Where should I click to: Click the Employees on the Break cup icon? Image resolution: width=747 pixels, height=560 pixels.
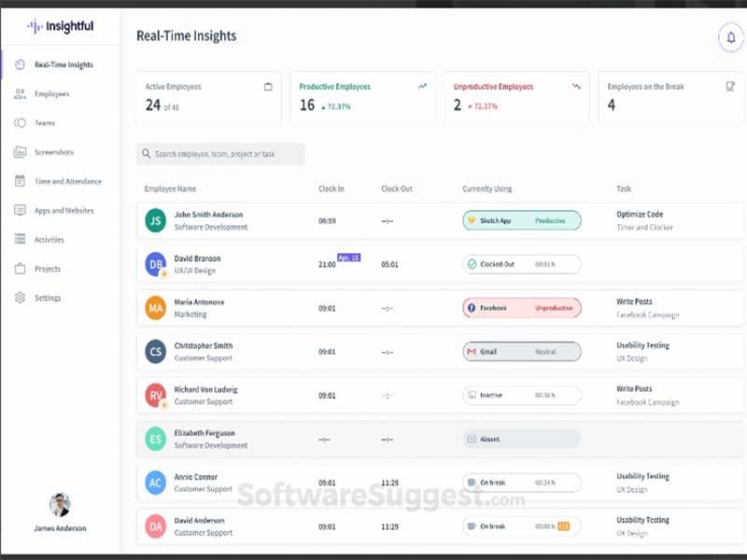click(730, 86)
